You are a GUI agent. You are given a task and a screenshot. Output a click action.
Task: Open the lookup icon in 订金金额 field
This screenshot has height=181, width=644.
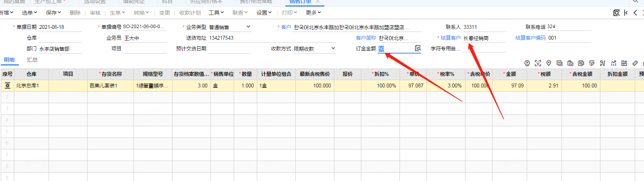(x=418, y=48)
